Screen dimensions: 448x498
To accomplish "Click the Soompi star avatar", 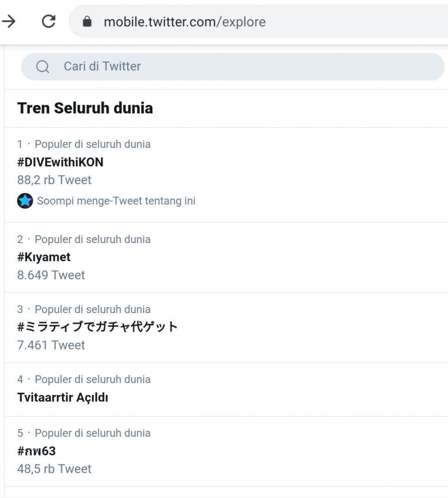I will tap(25, 201).
